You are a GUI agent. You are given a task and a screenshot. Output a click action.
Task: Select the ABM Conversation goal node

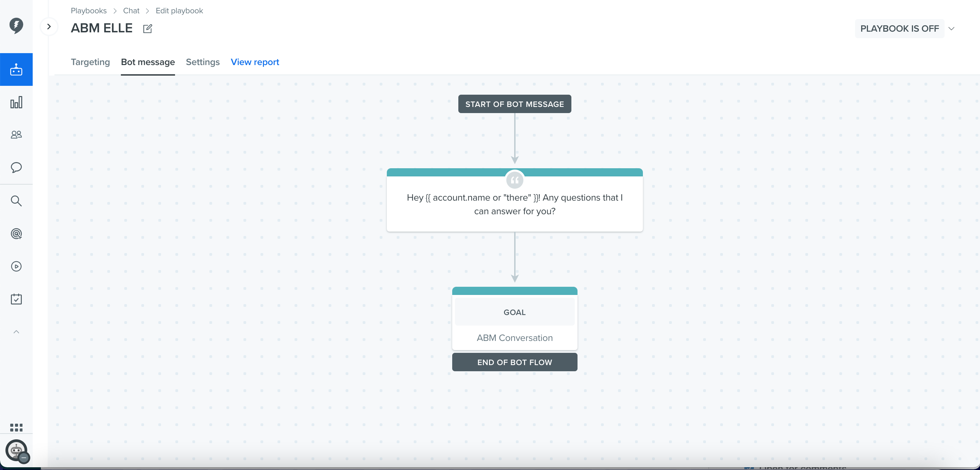515,318
